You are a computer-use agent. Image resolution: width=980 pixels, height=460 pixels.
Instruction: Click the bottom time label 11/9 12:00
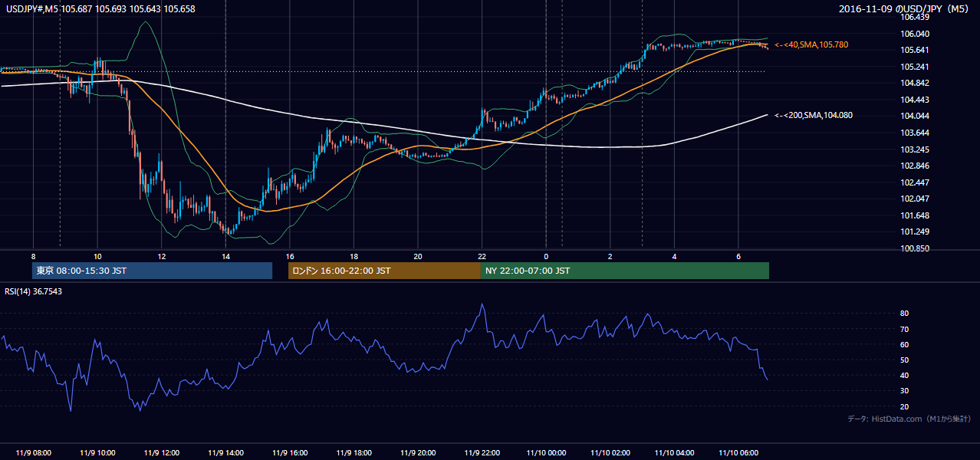162,452
